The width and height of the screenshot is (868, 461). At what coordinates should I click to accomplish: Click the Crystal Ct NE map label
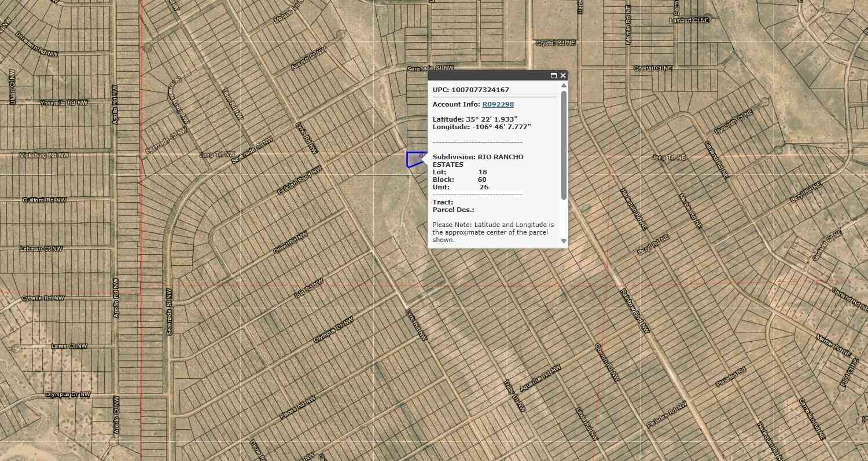click(x=653, y=68)
